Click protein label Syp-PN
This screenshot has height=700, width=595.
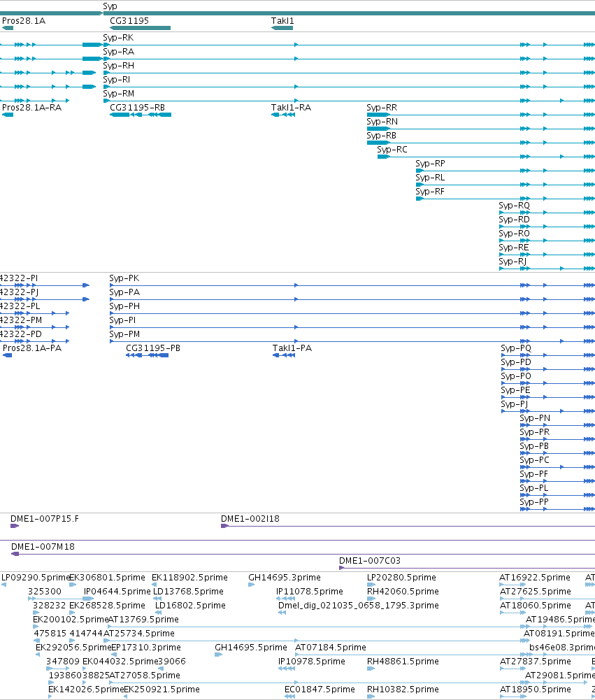(535, 418)
